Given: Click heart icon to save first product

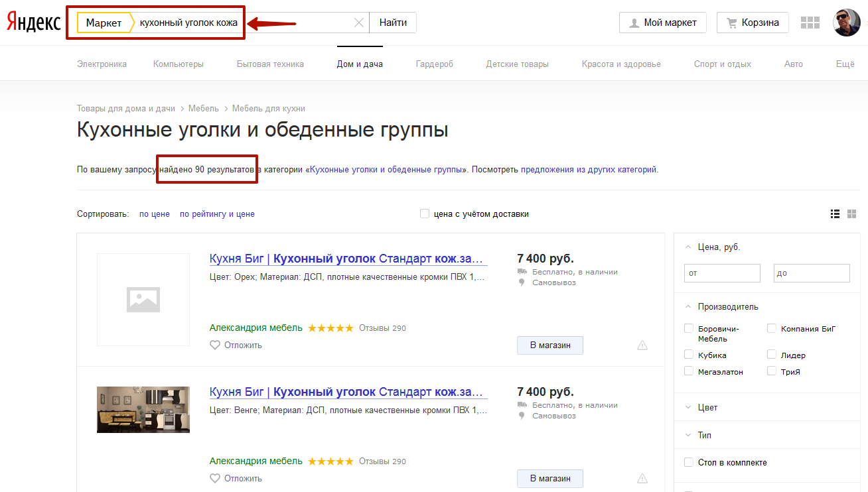Looking at the screenshot, I should coord(214,345).
